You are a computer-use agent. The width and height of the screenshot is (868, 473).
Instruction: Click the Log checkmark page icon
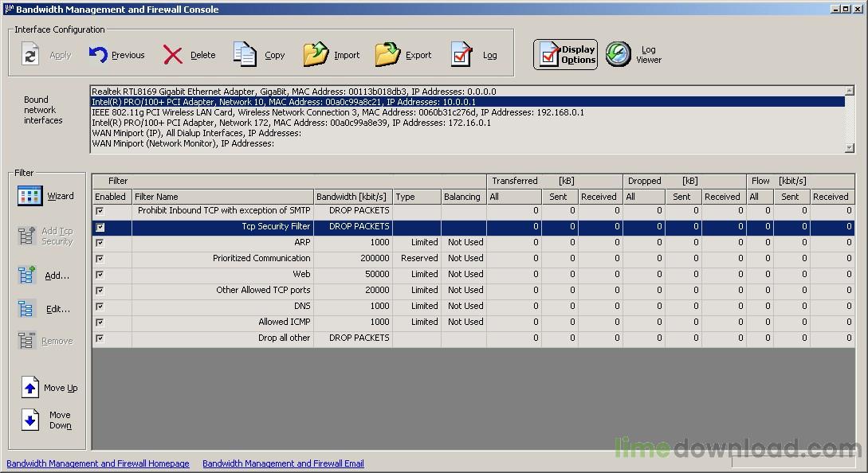pyautogui.click(x=461, y=54)
